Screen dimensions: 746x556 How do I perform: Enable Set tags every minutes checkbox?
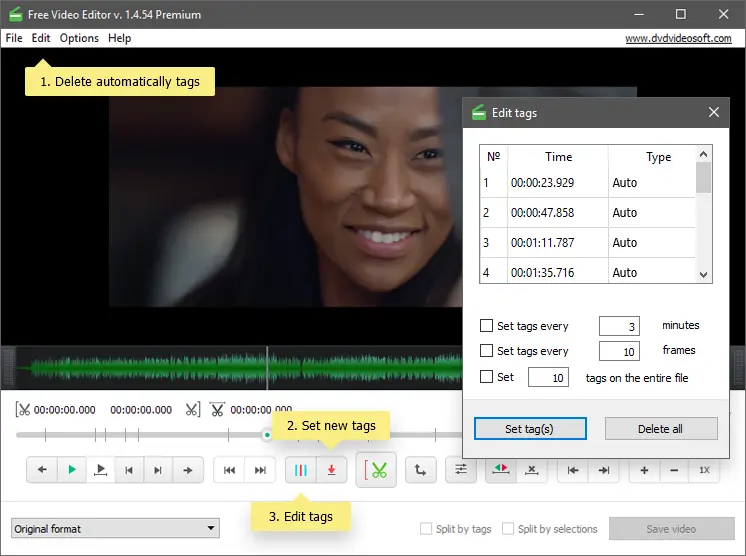pos(487,326)
